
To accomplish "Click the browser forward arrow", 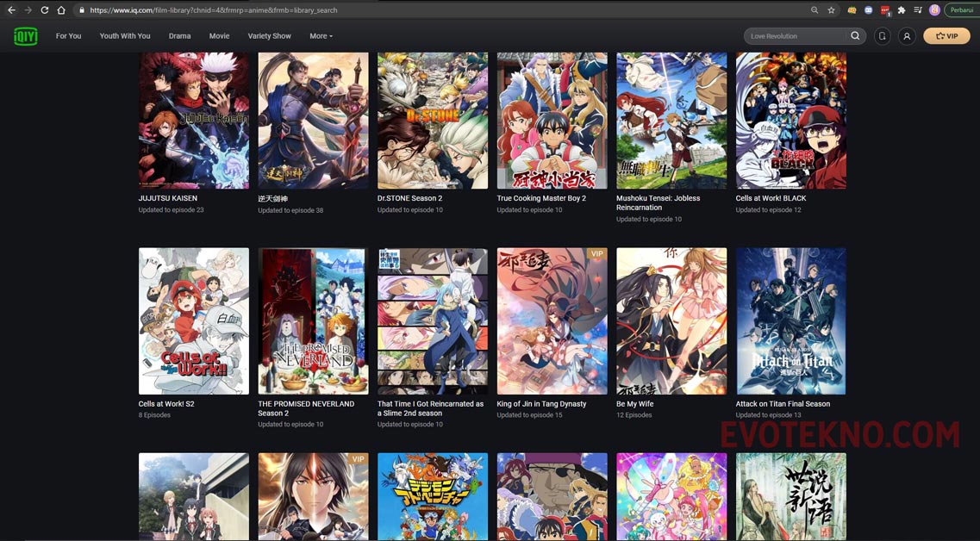I will [x=28, y=10].
